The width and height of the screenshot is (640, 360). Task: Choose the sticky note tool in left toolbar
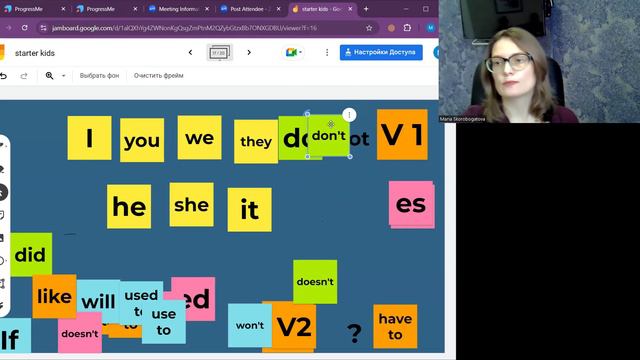[2, 215]
